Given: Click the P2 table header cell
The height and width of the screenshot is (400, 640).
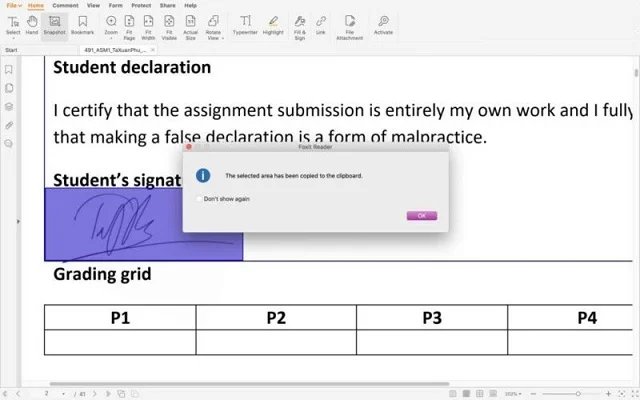Looking at the screenshot, I should pyautogui.click(x=276, y=317).
